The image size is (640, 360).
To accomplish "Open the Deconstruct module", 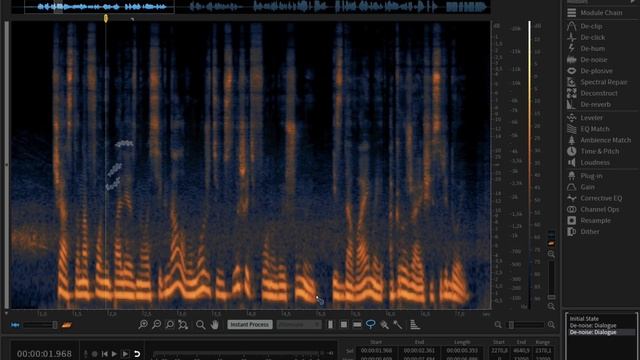I will coord(592,93).
